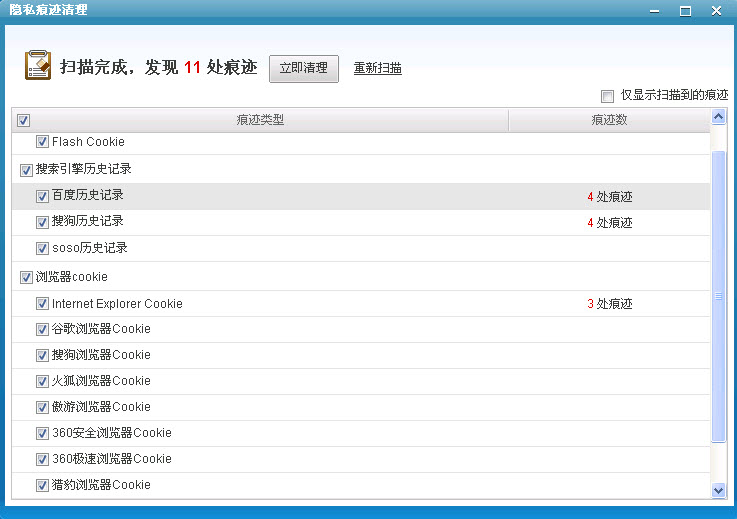Maximize the 隐私痕迹清理 window
The image size is (737, 519).
click(x=685, y=10)
